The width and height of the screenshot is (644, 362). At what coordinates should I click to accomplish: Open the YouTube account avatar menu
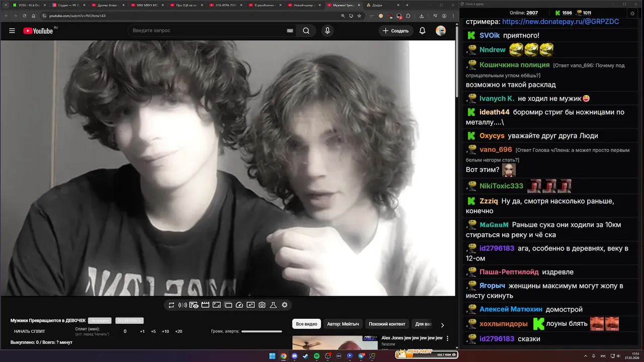(x=441, y=31)
